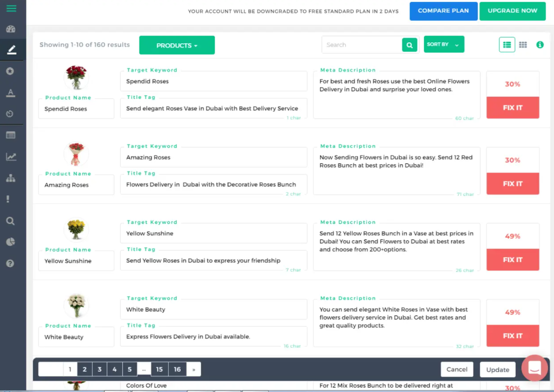554x392 pixels.
Task: Open the hamburger menu in sidebar
Action: point(11,9)
